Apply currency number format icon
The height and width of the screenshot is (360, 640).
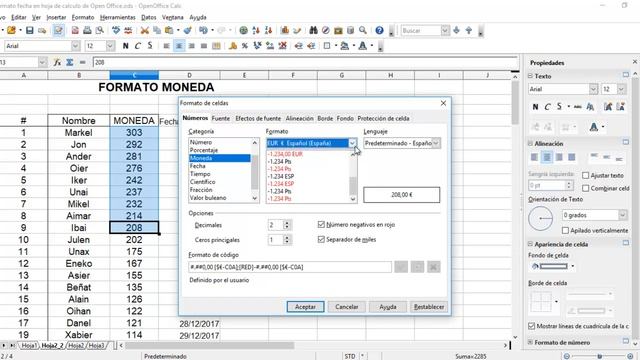pos(233,46)
